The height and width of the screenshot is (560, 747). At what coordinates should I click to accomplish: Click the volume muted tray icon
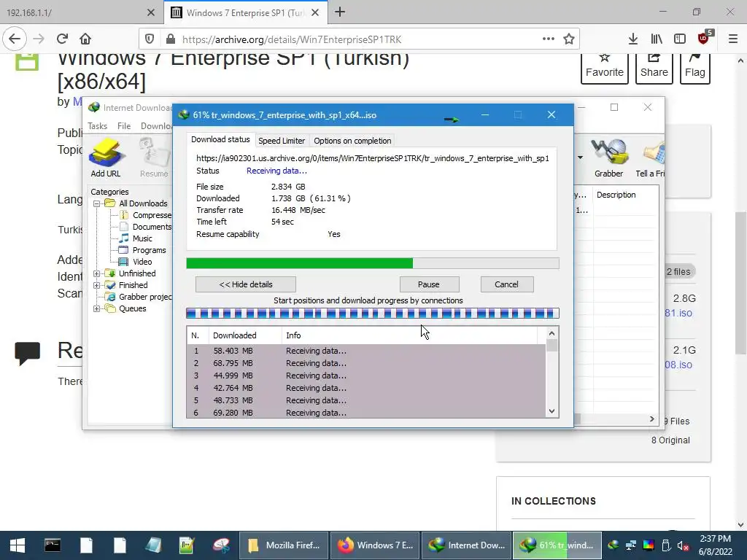tap(683, 545)
